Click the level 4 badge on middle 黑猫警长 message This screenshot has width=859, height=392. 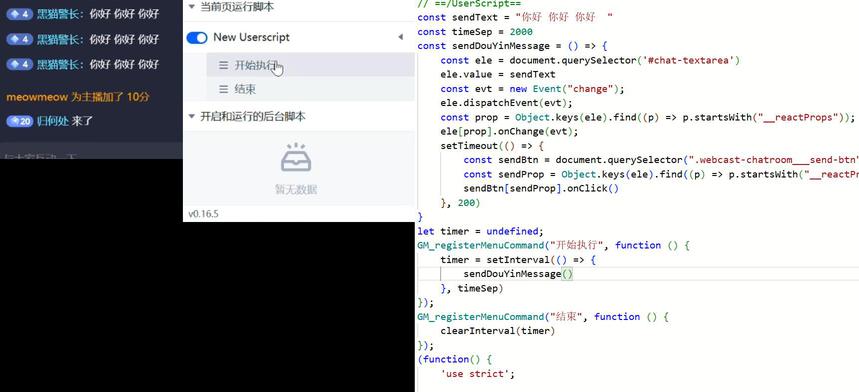(x=20, y=39)
